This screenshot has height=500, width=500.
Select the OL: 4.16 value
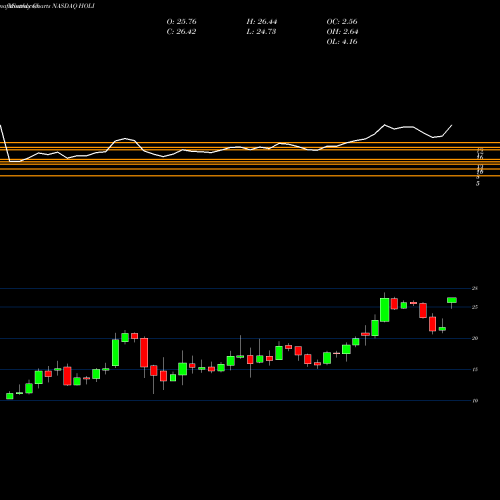pos(342,42)
